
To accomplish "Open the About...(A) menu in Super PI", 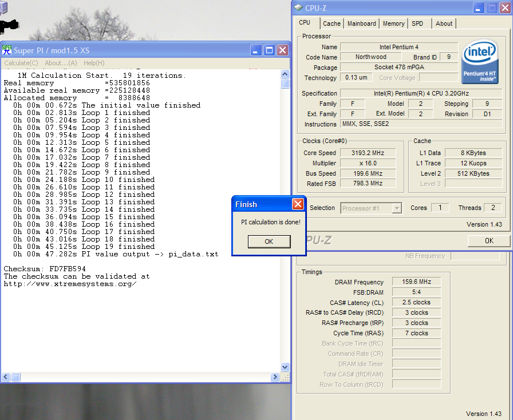I will coord(61,63).
